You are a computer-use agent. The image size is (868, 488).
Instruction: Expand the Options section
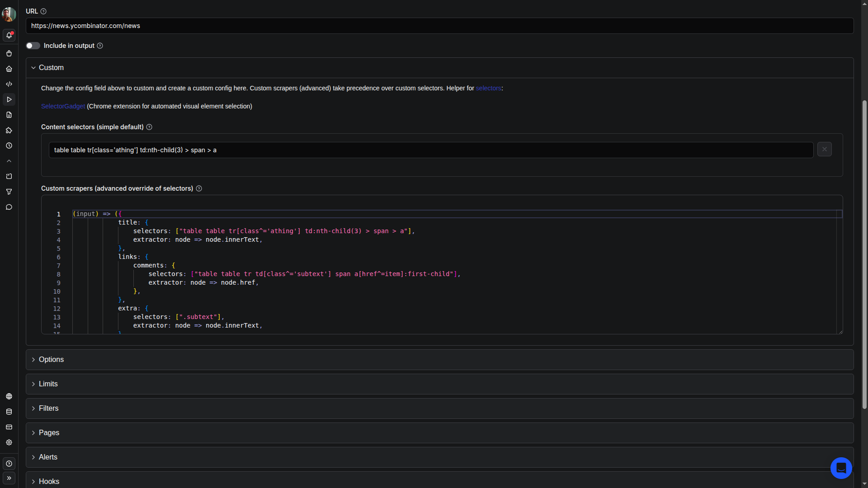[439, 360]
